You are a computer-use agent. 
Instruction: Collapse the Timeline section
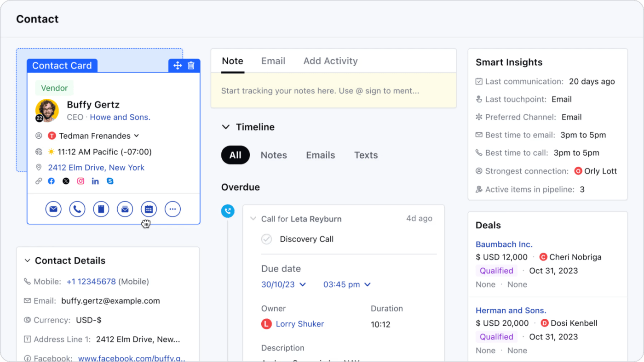coord(225,127)
